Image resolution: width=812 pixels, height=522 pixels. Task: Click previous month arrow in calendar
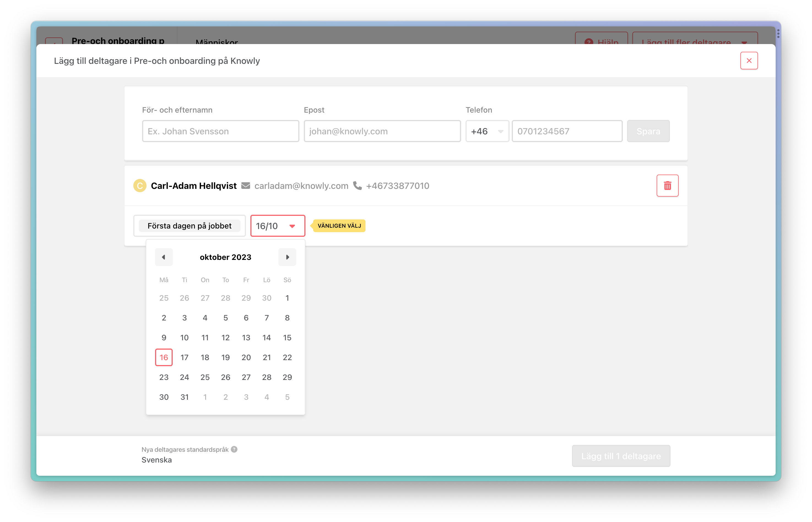coord(164,257)
